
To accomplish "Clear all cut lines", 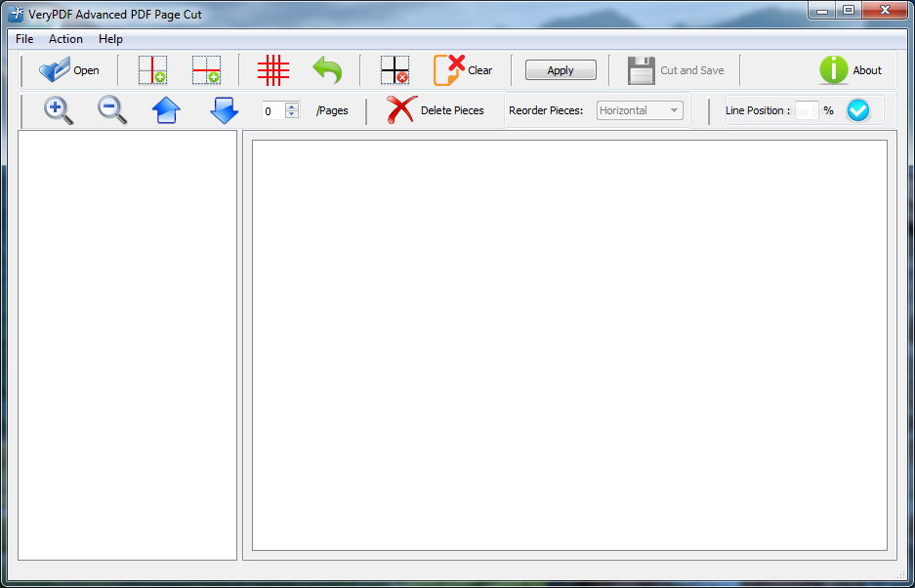I will pos(463,70).
